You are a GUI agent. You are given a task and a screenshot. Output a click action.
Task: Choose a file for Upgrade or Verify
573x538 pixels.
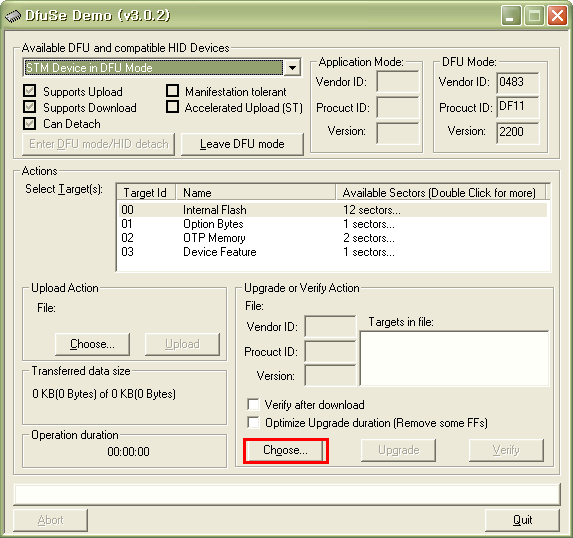click(x=285, y=450)
